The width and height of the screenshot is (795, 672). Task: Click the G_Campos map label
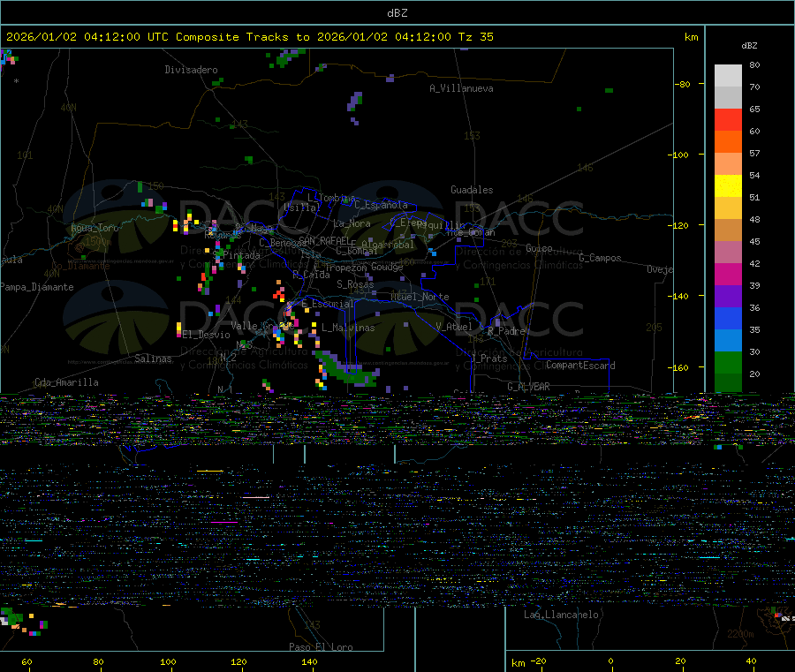point(600,258)
